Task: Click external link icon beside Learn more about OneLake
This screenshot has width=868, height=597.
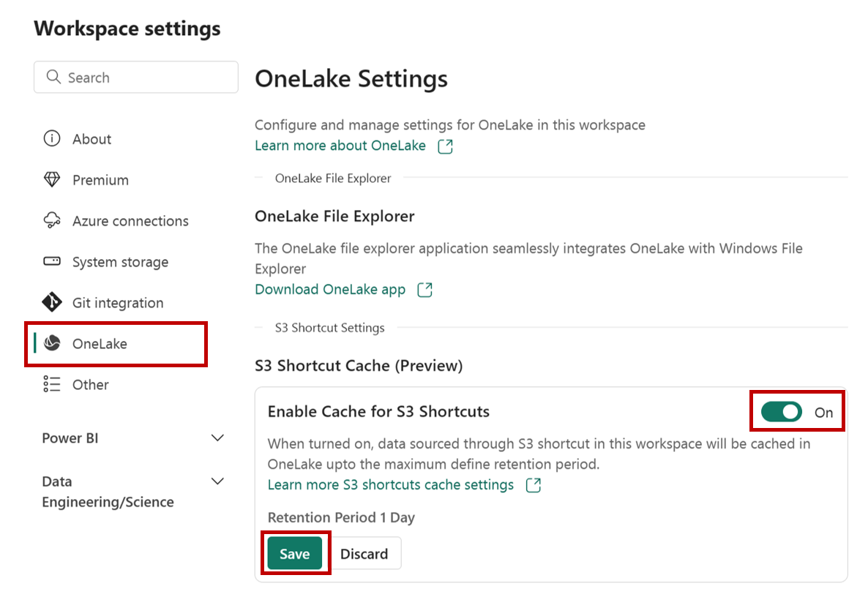Action: 445,146
